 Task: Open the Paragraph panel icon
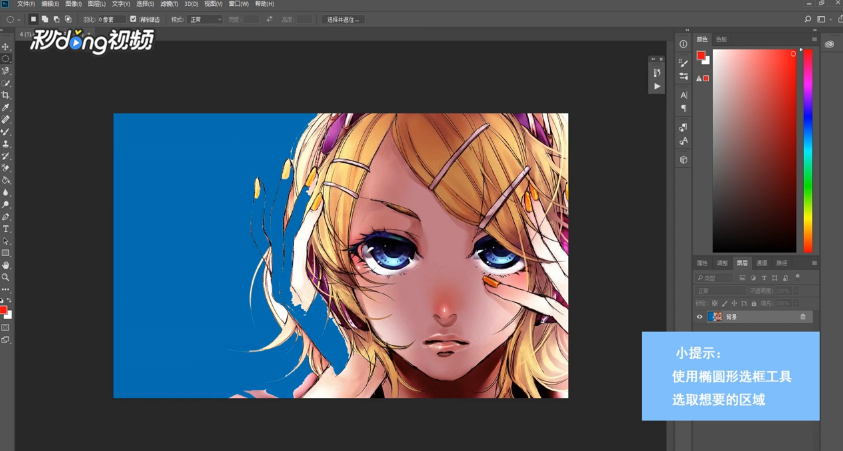pos(683,108)
